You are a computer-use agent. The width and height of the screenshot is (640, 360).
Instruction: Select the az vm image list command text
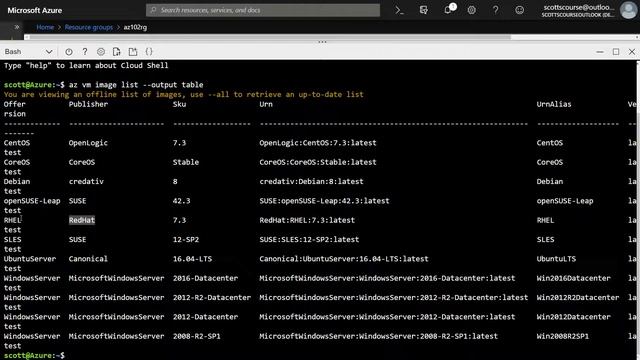[x=136, y=85]
